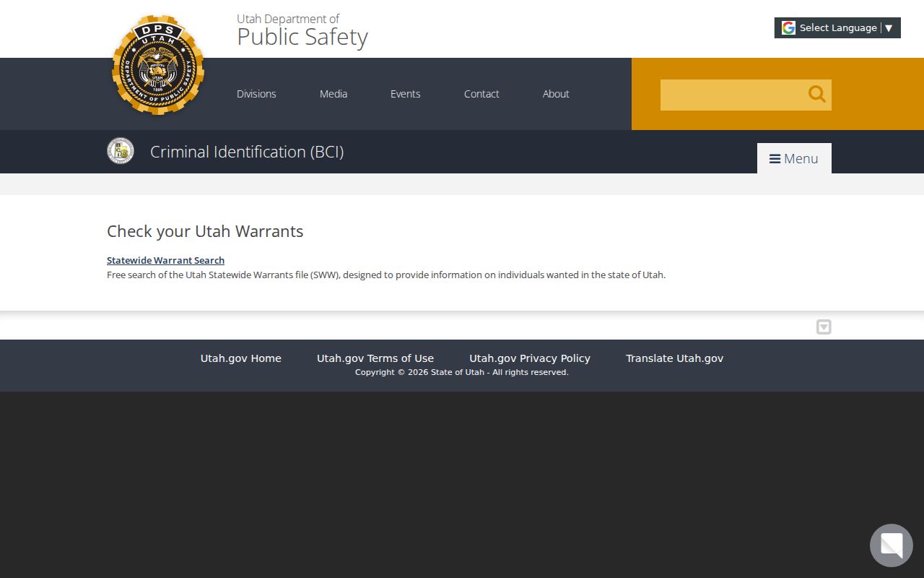Open the Divisions menu
Image resolution: width=924 pixels, height=578 pixels.
(x=256, y=94)
